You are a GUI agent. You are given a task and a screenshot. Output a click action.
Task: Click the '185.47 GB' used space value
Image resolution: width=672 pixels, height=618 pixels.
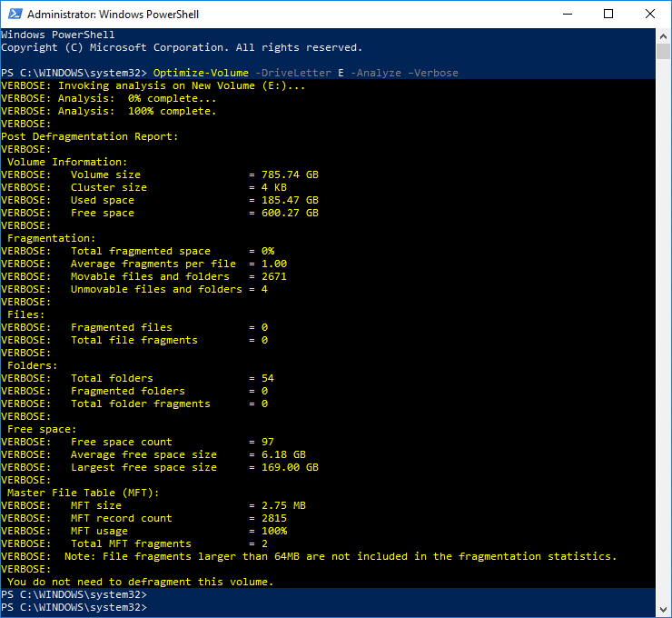coord(291,200)
